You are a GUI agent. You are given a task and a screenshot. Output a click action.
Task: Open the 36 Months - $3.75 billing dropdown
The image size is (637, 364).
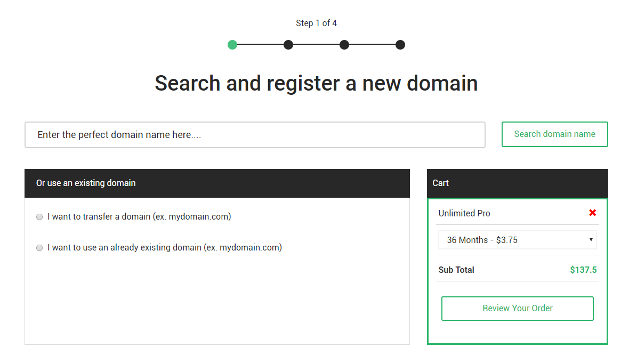click(x=517, y=240)
